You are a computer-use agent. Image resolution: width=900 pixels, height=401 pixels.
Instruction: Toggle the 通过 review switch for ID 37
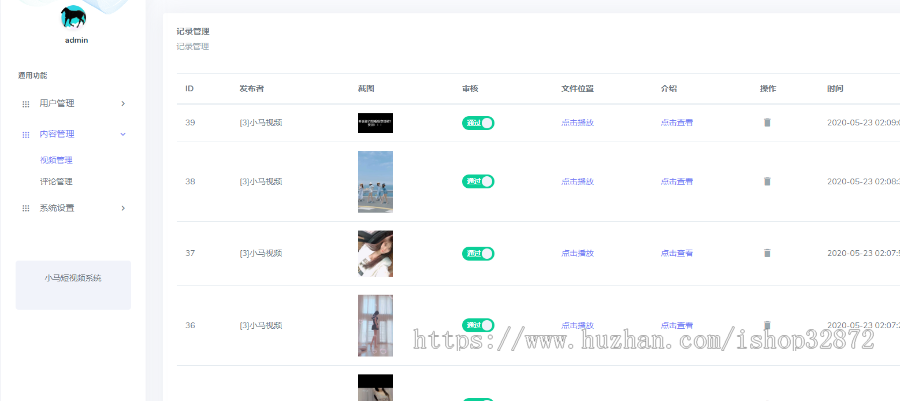point(478,254)
